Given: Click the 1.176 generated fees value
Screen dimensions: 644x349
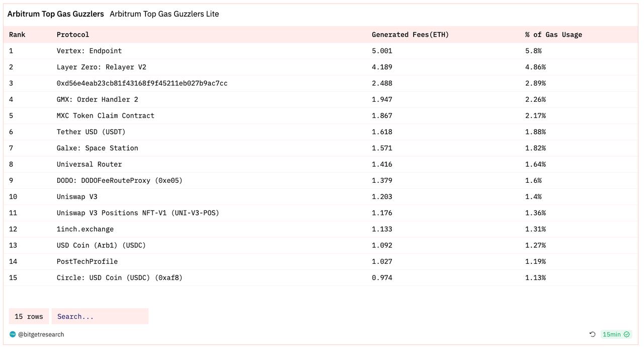Looking at the screenshot, I should tap(382, 213).
